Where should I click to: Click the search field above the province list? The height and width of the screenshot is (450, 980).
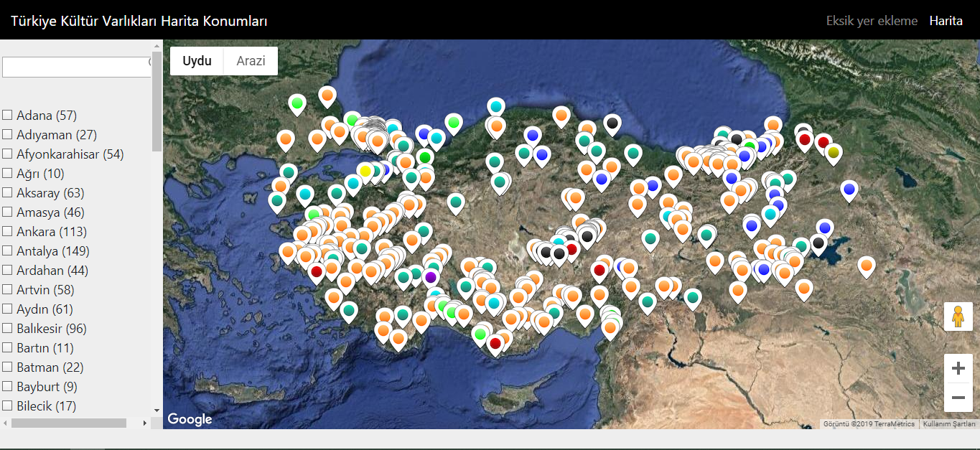click(x=75, y=67)
